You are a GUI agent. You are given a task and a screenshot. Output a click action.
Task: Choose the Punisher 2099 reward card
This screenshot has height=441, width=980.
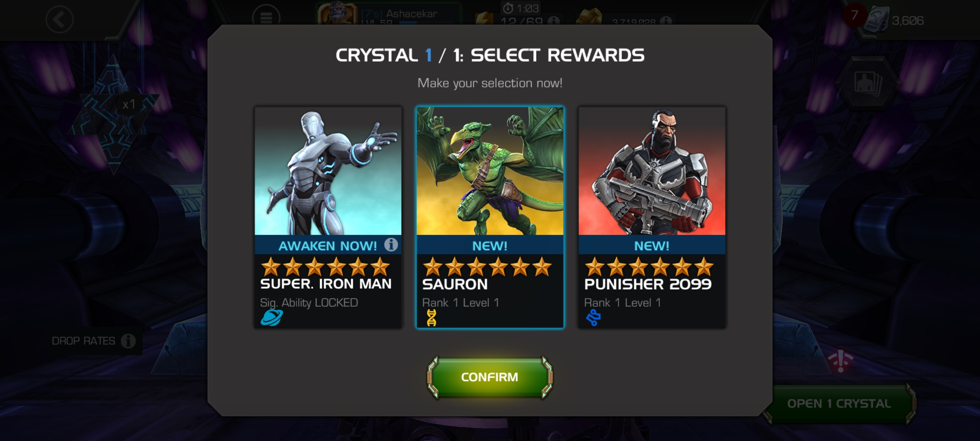coord(652,217)
